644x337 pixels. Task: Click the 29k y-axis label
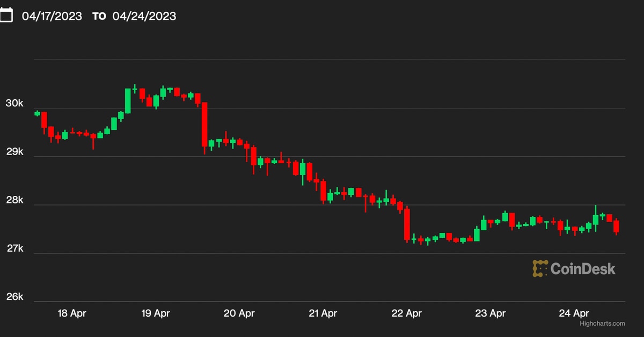coord(14,152)
